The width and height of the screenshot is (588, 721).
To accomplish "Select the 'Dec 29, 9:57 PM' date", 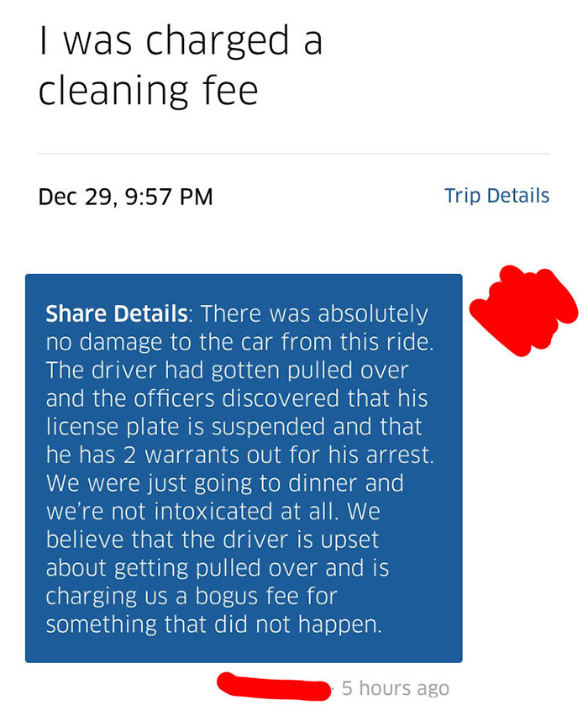I will (x=125, y=197).
